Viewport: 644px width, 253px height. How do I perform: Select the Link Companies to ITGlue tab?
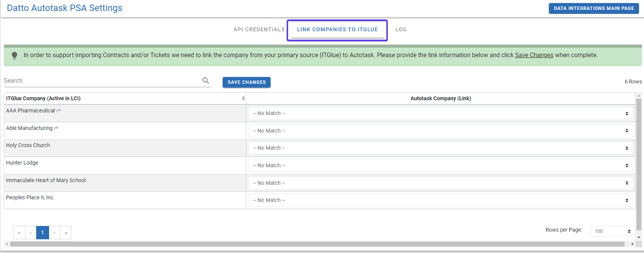[338, 29]
